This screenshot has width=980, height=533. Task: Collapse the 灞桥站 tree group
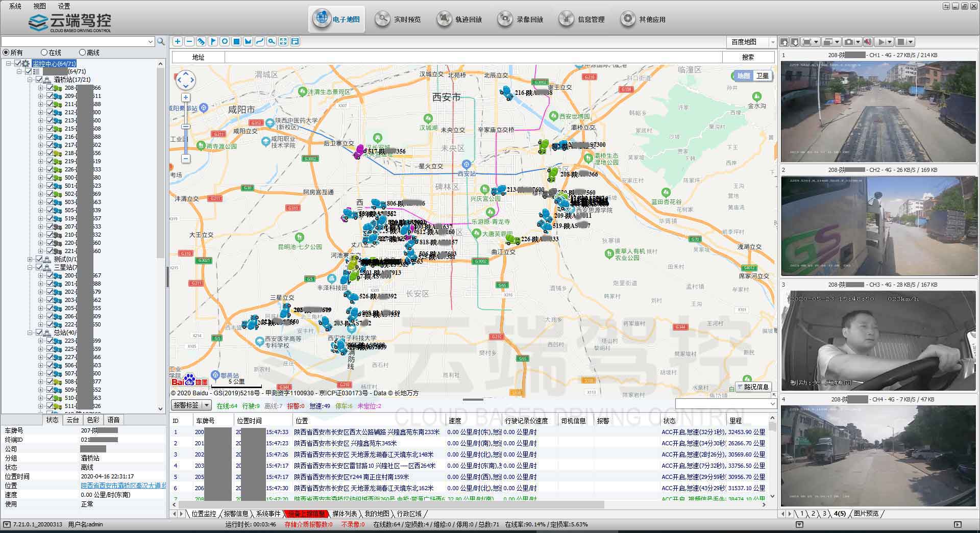(30, 80)
